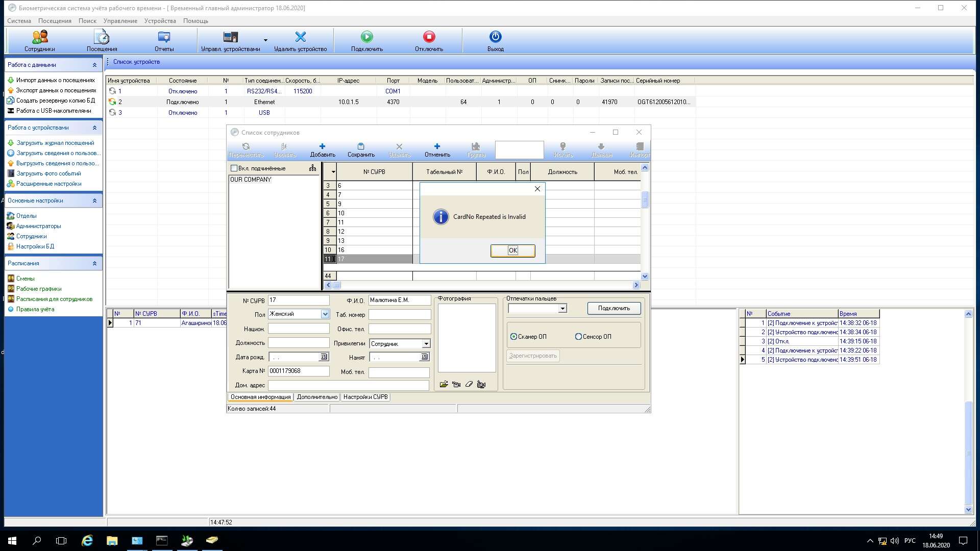Click the employee grid horizontal scrollbar thumb
This screenshot has height=551, width=980.
(337, 285)
